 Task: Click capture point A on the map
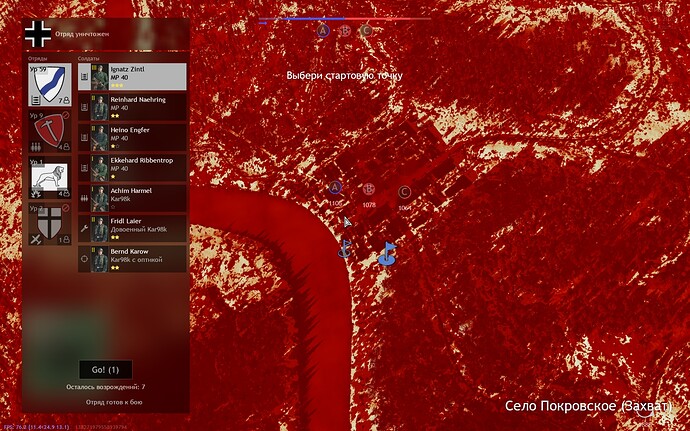(x=335, y=188)
